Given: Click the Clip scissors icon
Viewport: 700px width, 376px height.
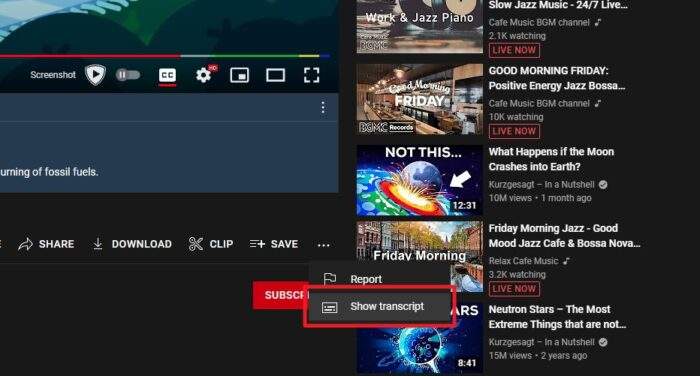Looking at the screenshot, I should tap(196, 244).
